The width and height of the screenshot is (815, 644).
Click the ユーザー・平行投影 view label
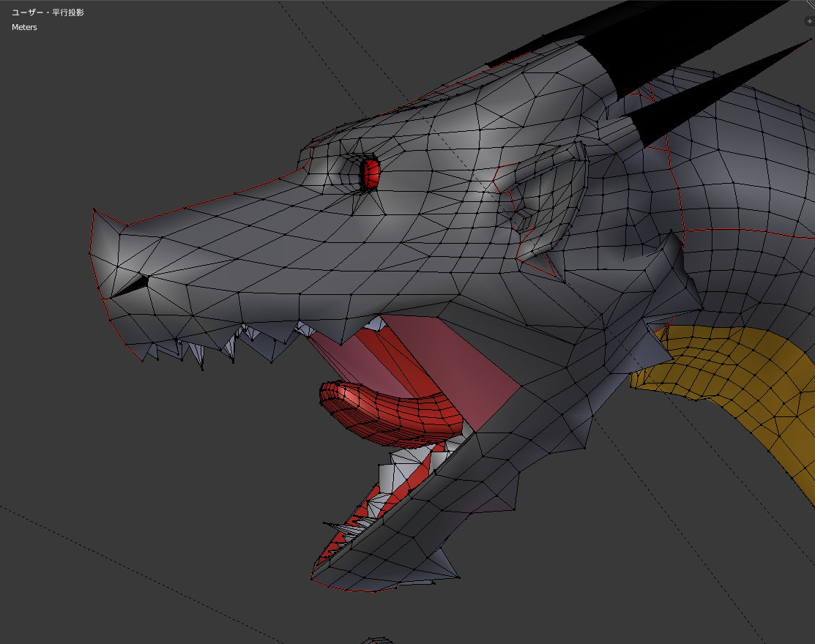(x=48, y=12)
